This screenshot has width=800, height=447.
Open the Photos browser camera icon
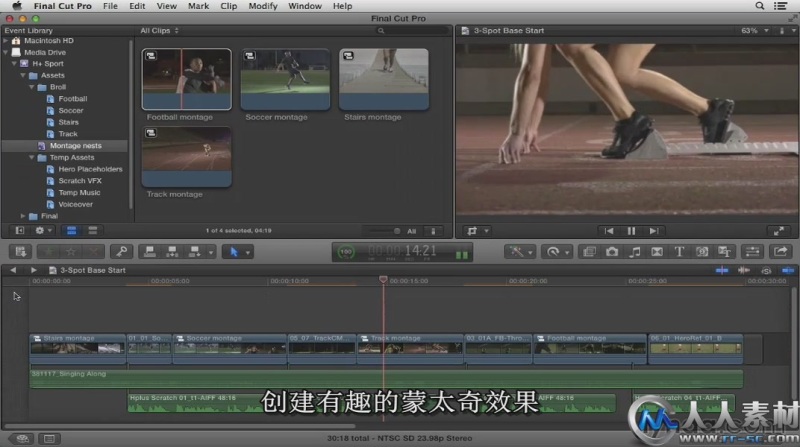tap(611, 252)
